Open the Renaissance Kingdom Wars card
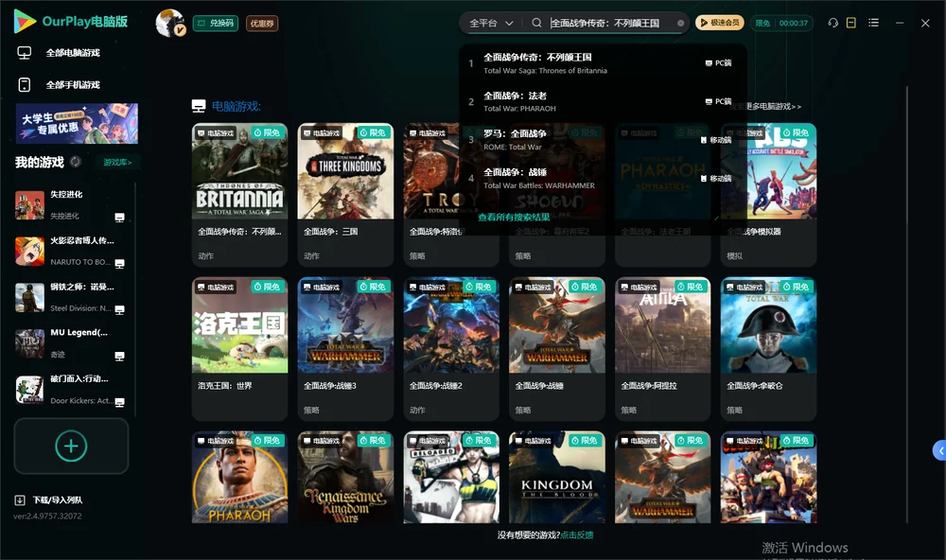The width and height of the screenshot is (946, 560). click(345, 477)
